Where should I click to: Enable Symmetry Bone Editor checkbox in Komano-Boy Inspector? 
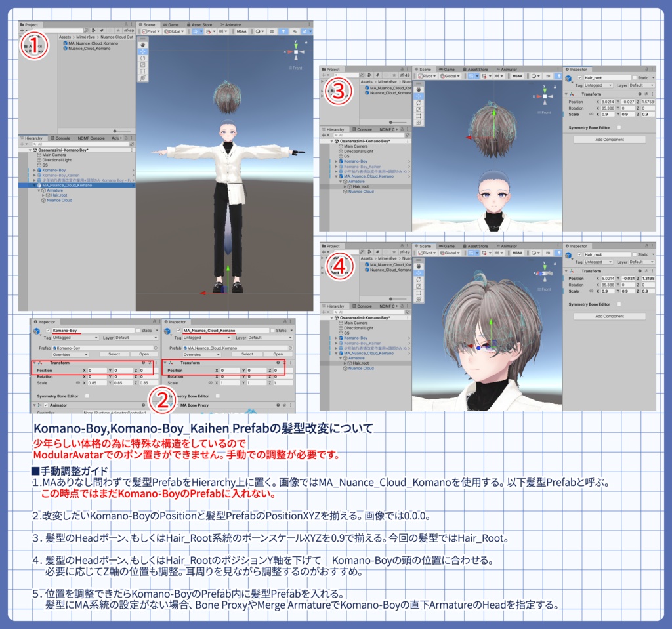pyautogui.click(x=87, y=396)
